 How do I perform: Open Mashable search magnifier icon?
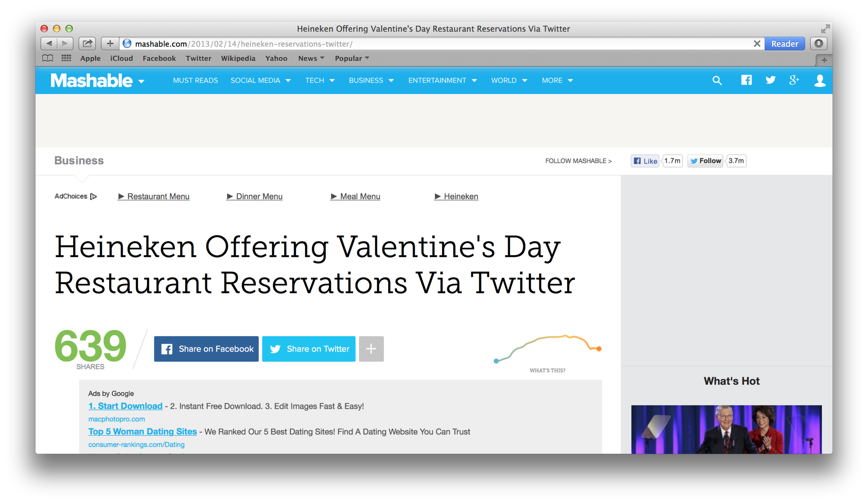(x=717, y=81)
